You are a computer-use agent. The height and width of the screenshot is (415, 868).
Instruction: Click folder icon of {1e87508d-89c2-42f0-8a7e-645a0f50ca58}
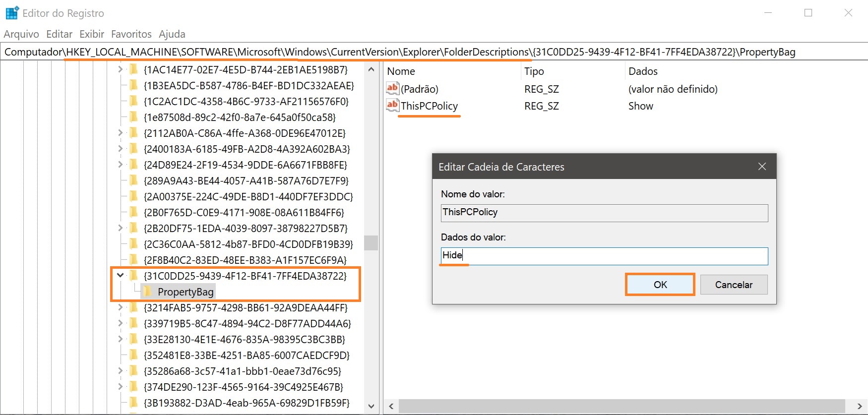coord(134,117)
